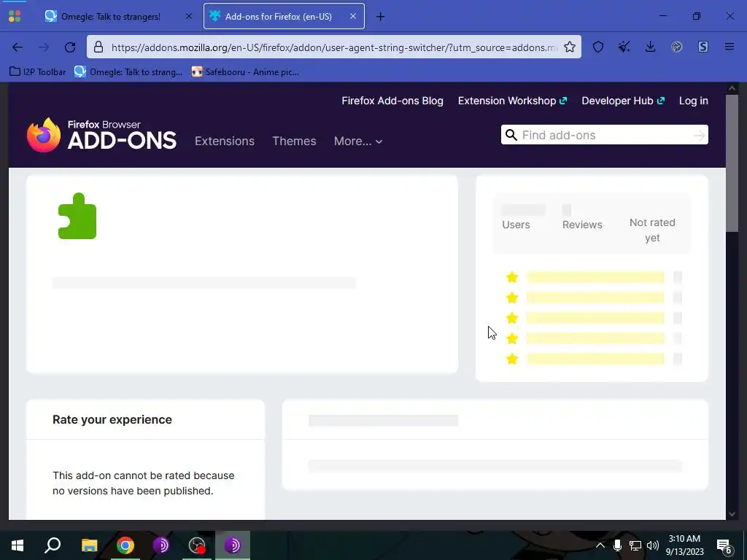Open a new tab with plus button

click(x=380, y=17)
